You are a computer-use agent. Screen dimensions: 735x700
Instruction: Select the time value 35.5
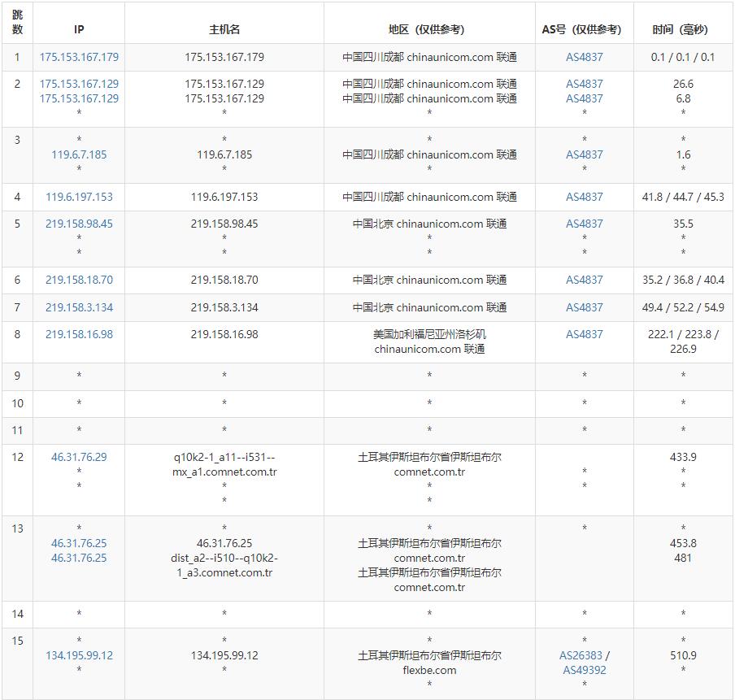[683, 224]
